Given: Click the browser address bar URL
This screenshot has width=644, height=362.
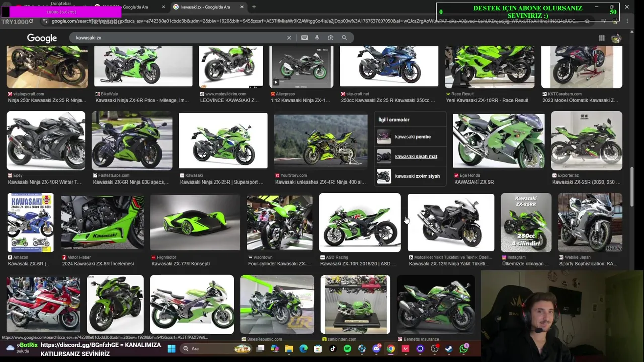Looking at the screenshot, I should 314,21.
